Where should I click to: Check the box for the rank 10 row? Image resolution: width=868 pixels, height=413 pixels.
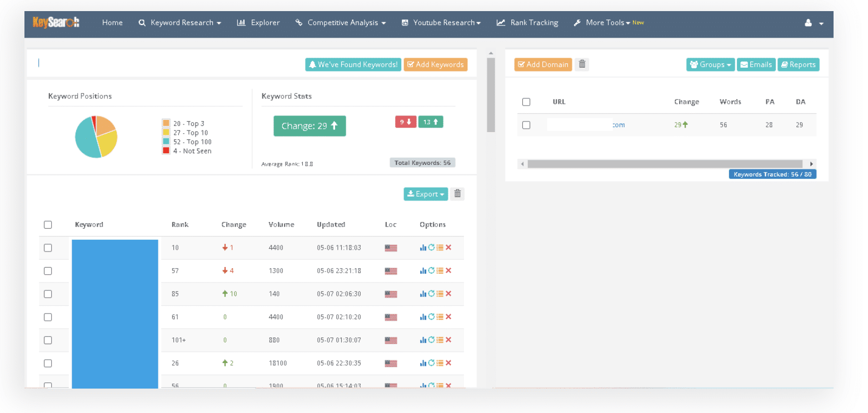pyautogui.click(x=48, y=248)
